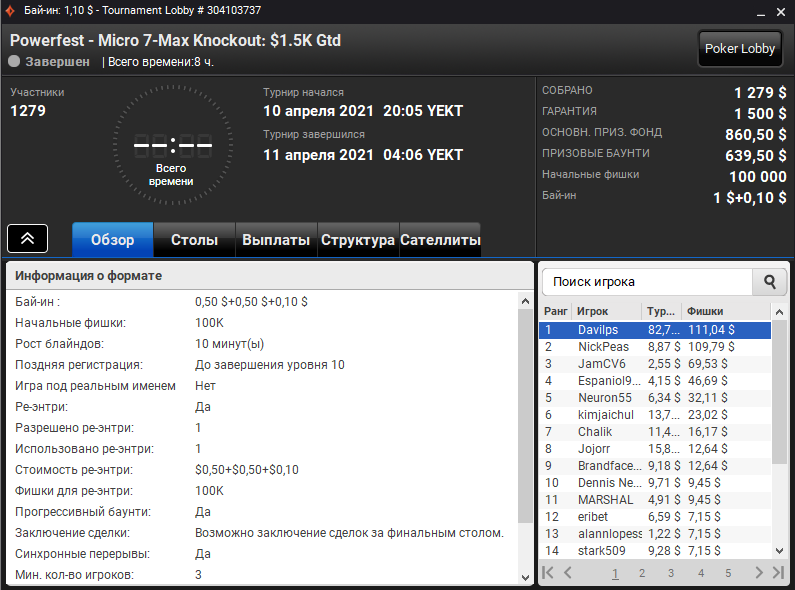Jump to last page of player list

pyautogui.click(x=778, y=573)
